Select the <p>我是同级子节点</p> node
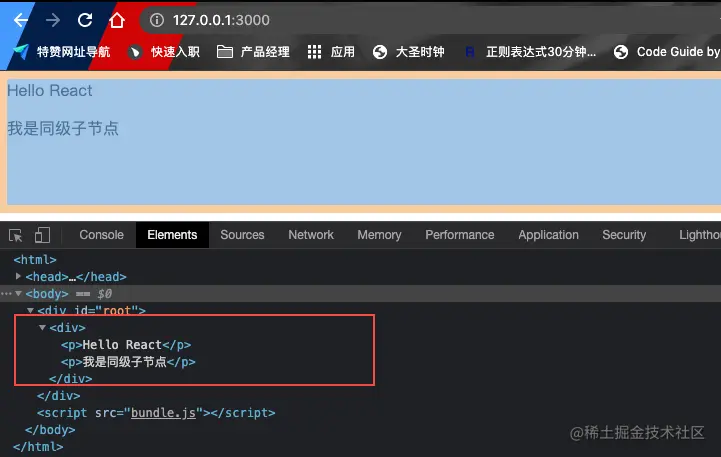721x457 pixels. click(128, 362)
